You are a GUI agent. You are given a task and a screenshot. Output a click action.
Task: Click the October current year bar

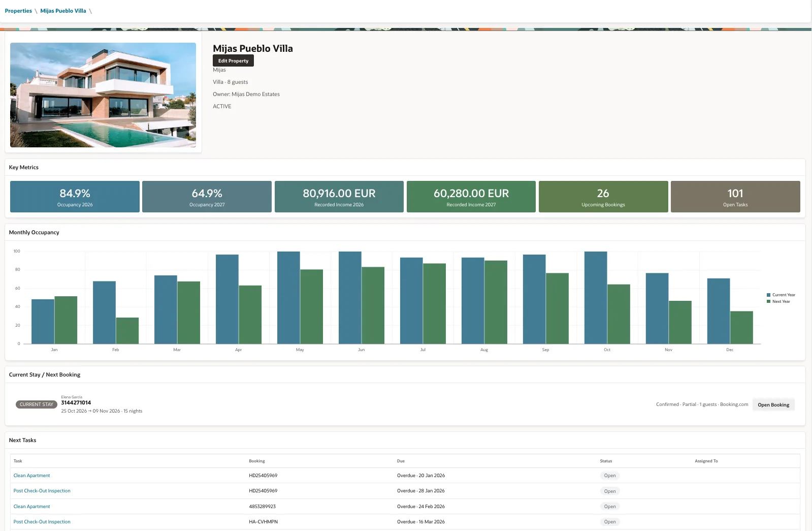tap(596, 298)
